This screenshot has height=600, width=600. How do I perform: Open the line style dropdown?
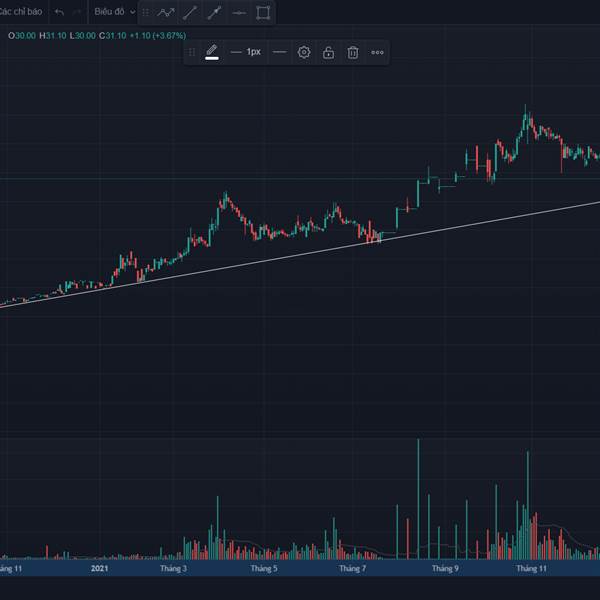280,52
